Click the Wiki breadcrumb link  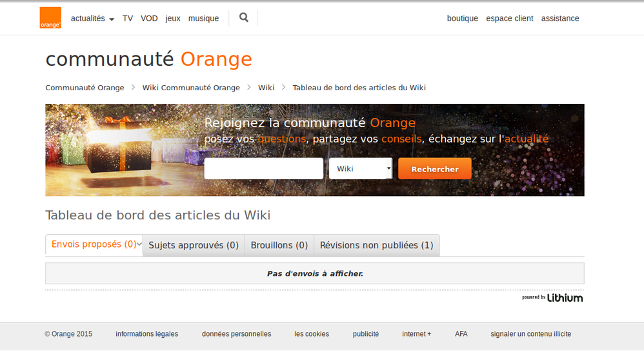coord(266,88)
